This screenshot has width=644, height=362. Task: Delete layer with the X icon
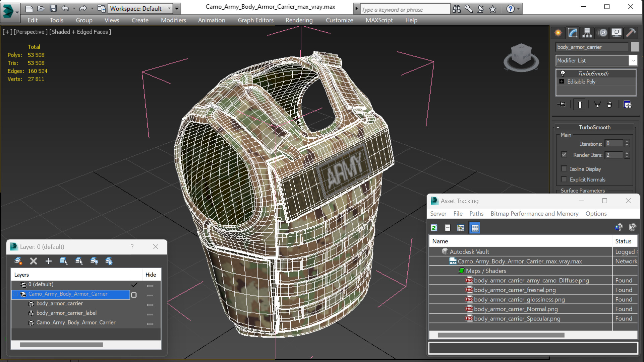click(x=33, y=261)
